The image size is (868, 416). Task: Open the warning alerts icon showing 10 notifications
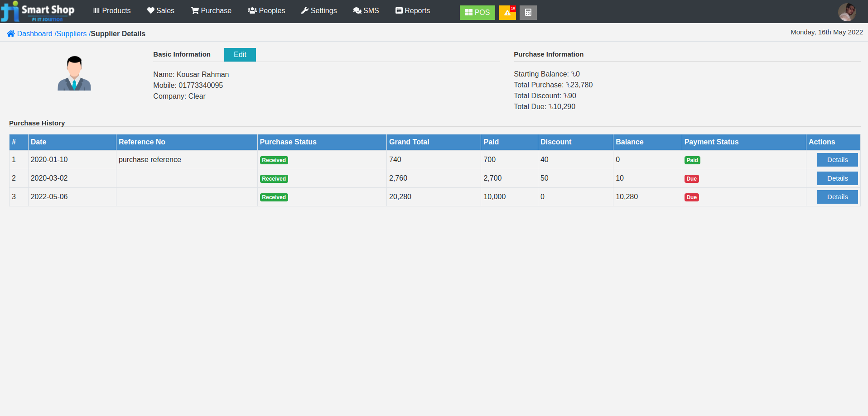pyautogui.click(x=507, y=13)
